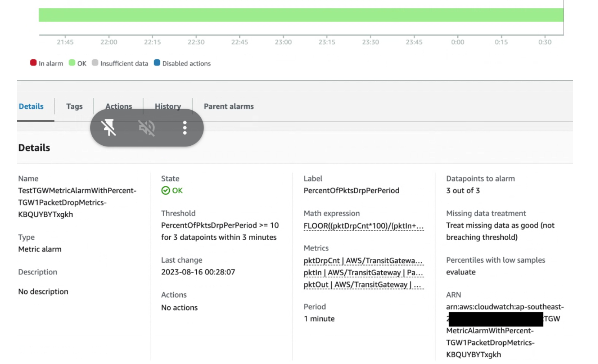Screen dimensions: 598x364
Task: Toggle the blue Disabled actions legend marker
Action: coord(157,62)
